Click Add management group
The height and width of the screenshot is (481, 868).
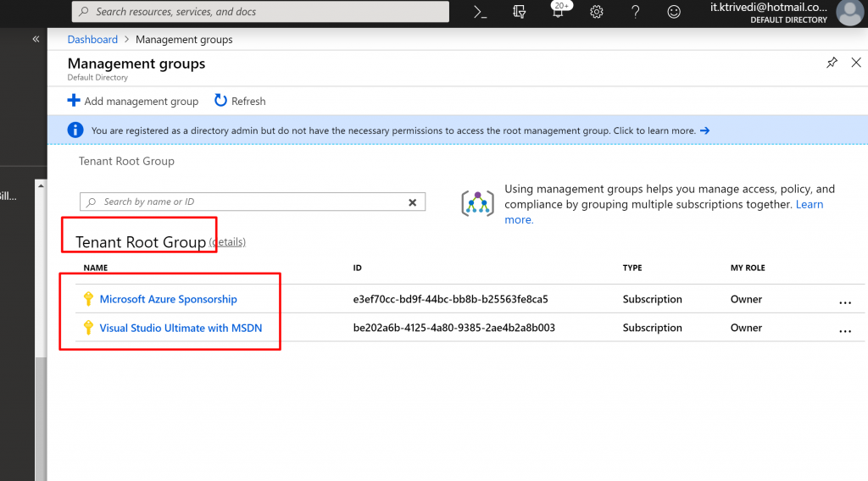coord(133,101)
